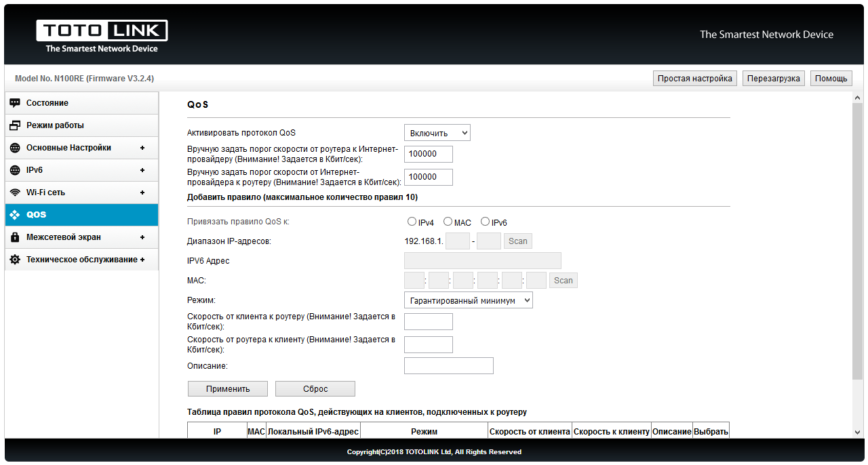868x465 pixels.
Task: Expand the Wi-Fi сеть plus sign
Action: tap(142, 193)
